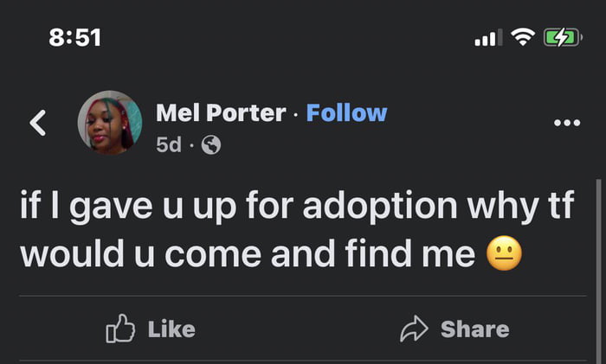
Task: Click the Share arrow icon
Action: pos(414,329)
